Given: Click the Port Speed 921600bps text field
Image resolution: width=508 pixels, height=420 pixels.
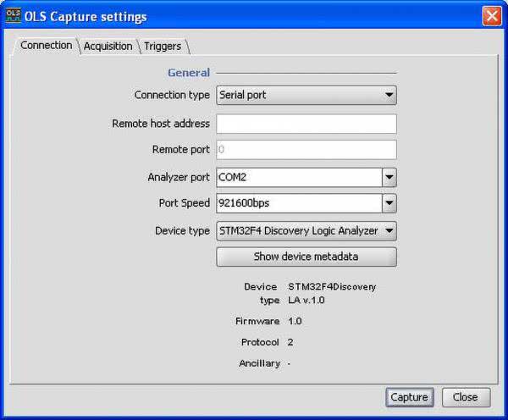Looking at the screenshot, I should tap(298, 203).
